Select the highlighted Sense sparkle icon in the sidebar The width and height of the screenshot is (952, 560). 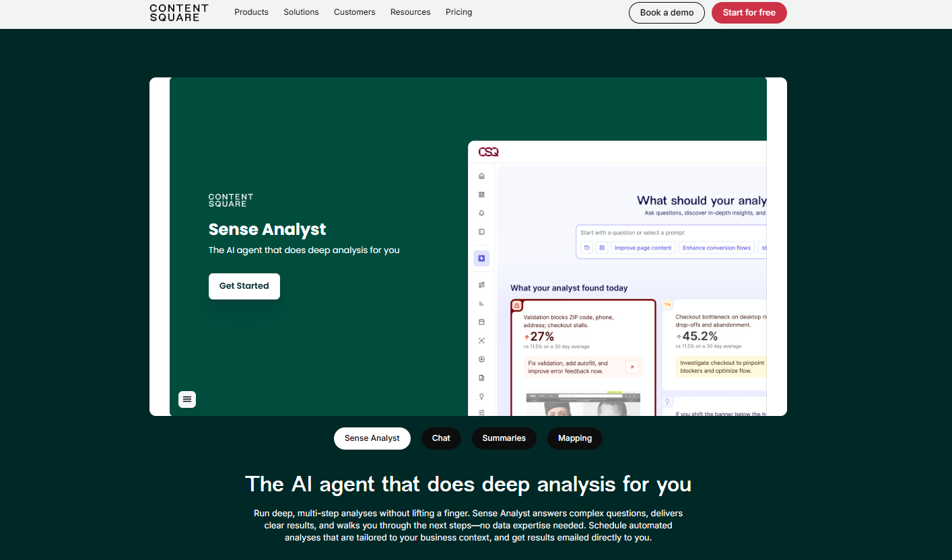click(481, 258)
